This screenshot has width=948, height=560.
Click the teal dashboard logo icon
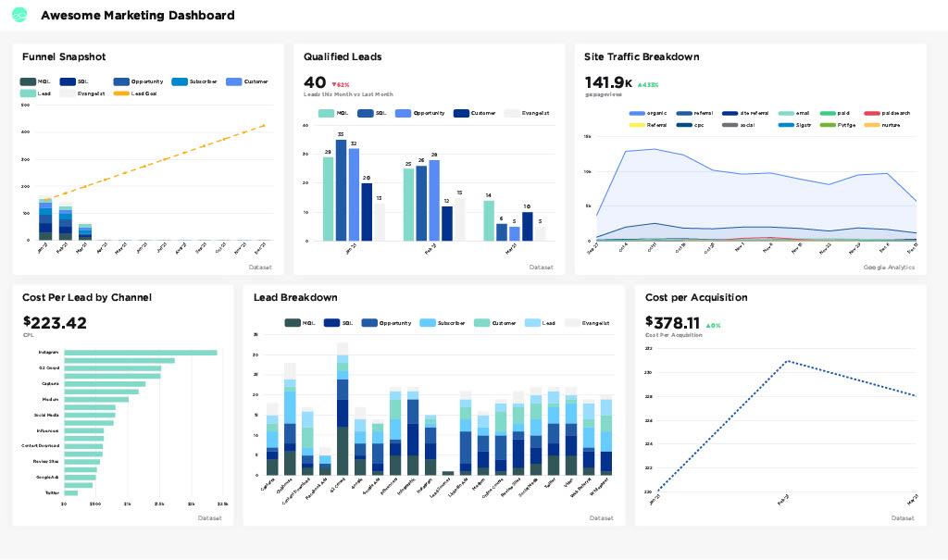(19, 15)
